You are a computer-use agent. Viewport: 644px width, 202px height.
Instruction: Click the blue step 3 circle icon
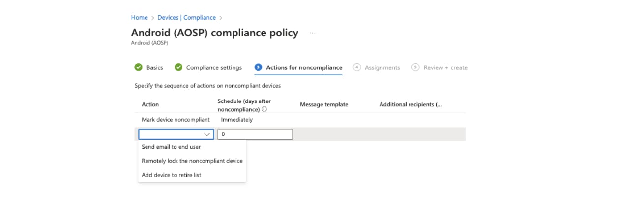[x=258, y=67]
